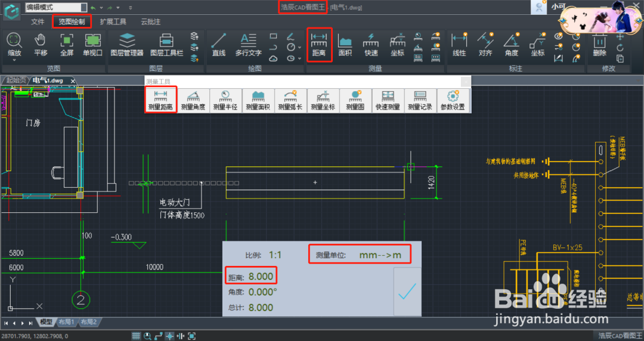Screen dimensions: 644x341
Task: Activate the 平移 pan tool
Action: [x=41, y=45]
